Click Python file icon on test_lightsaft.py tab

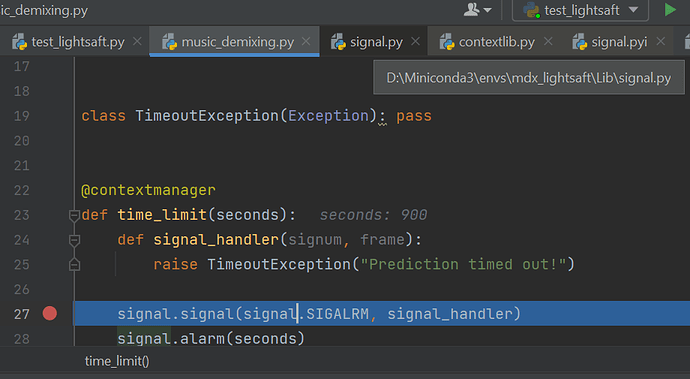(x=20, y=42)
